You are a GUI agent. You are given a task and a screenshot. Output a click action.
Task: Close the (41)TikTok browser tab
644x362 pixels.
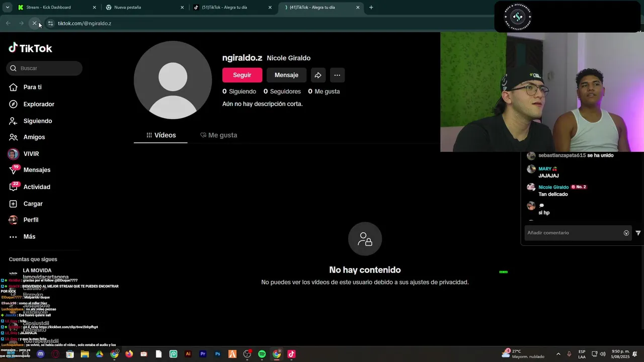pos(358,8)
